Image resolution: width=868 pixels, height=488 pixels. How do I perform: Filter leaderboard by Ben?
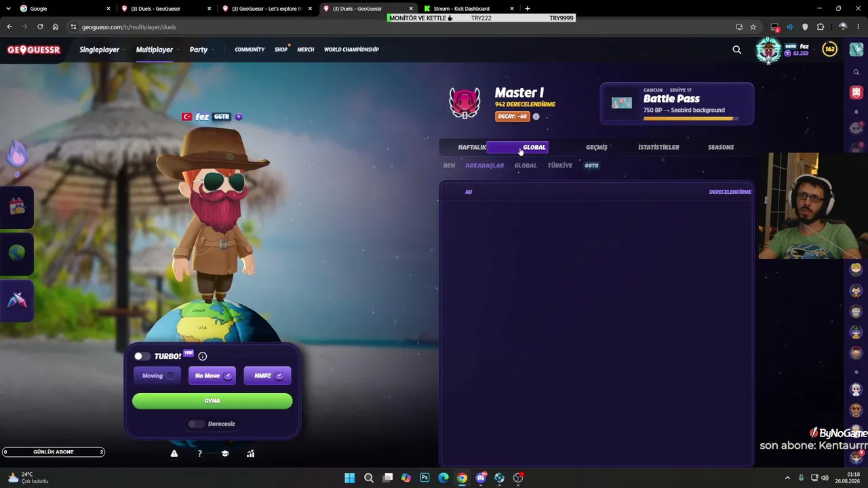tap(449, 165)
